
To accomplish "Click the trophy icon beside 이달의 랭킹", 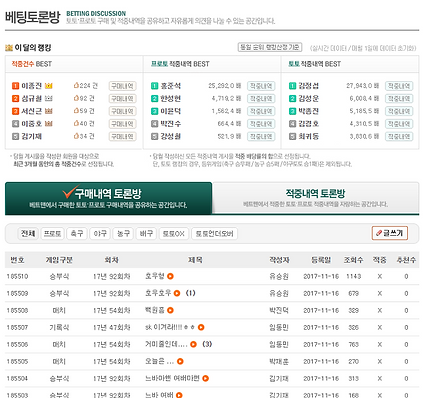I will click(9, 48).
